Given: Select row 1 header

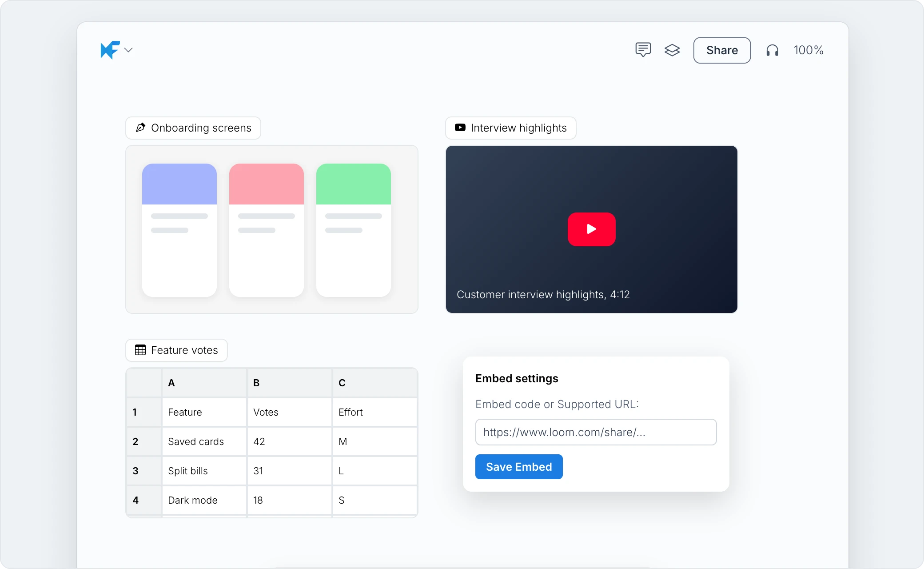Looking at the screenshot, I should (x=144, y=412).
